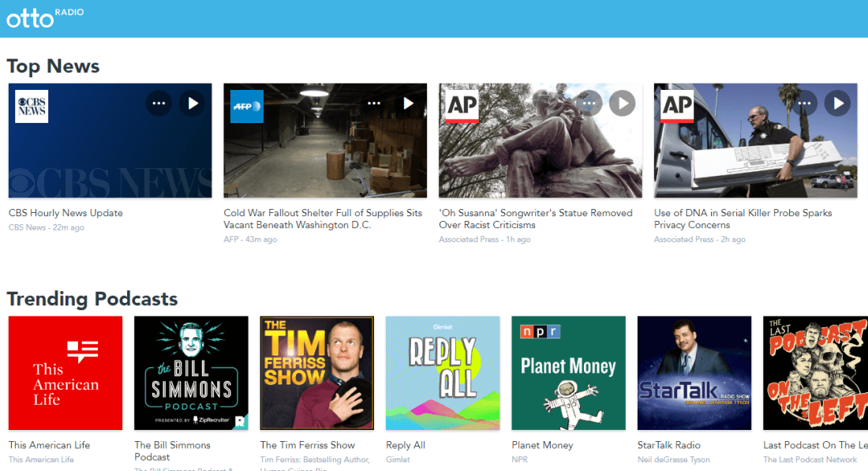This screenshot has height=471, width=868.
Task: Click 'CBS News - 22m ago' source text
Action: tap(47, 227)
